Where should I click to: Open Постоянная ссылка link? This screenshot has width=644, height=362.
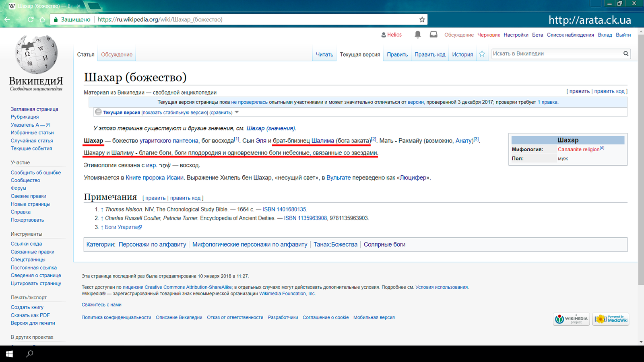[x=34, y=267]
